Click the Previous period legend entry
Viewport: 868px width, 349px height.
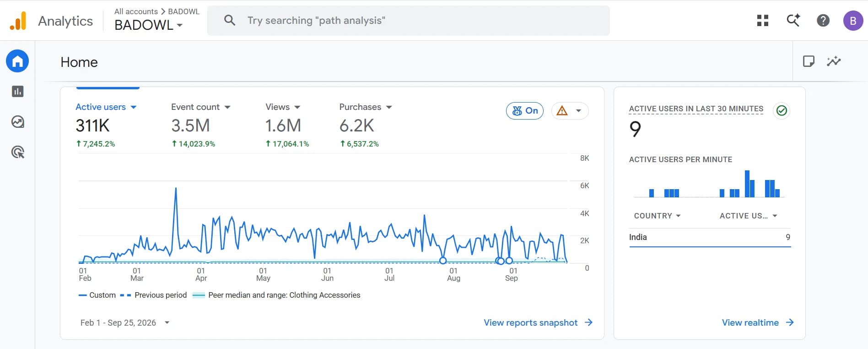(x=154, y=295)
